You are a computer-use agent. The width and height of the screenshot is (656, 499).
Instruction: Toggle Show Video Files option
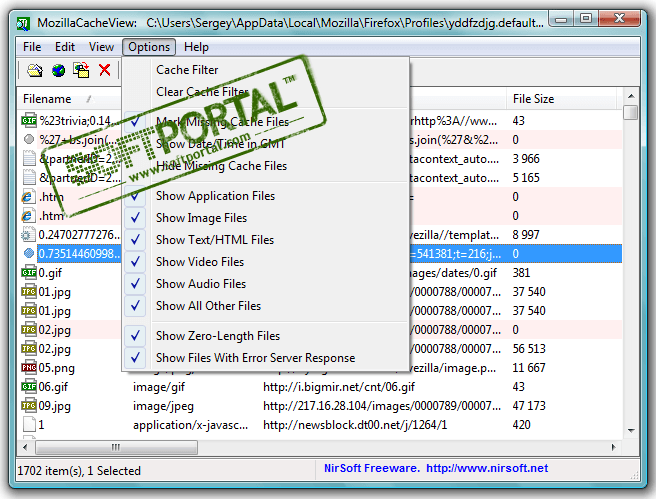266,262
